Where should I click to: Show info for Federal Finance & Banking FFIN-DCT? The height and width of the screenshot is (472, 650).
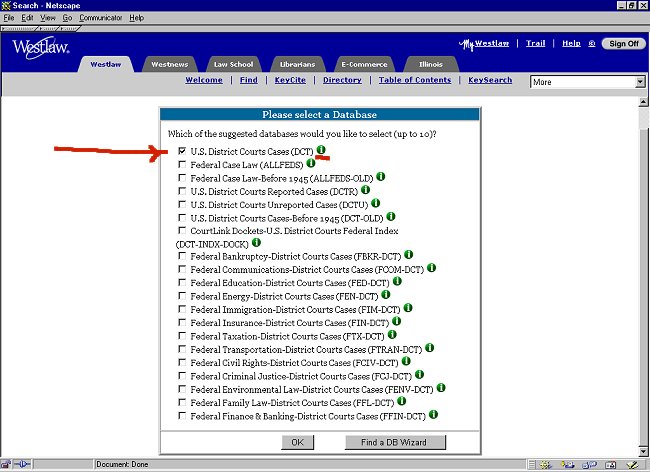point(433,414)
